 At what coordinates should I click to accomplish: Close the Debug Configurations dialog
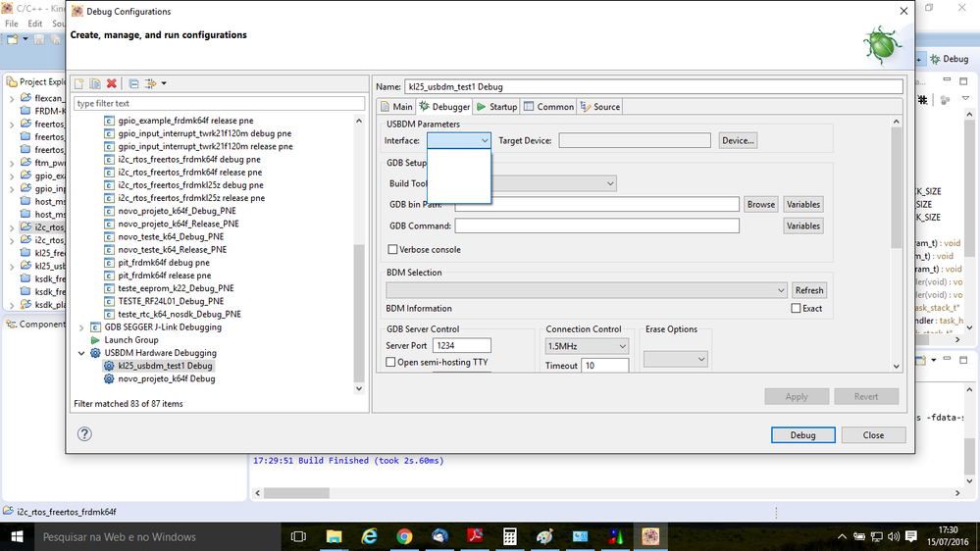(873, 434)
